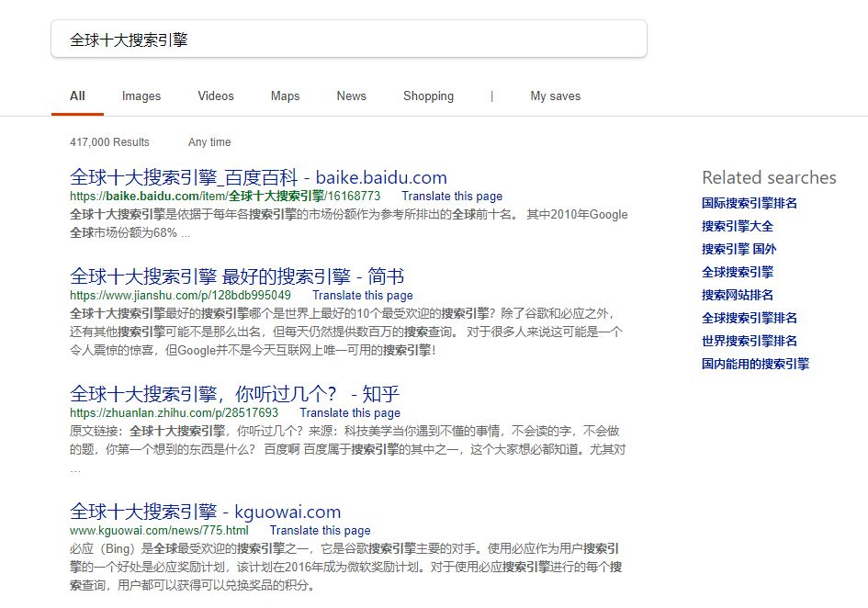Image resolution: width=868 pixels, height=608 pixels.
Task: Open related search 搜索引擎 国外
Action: (x=739, y=249)
